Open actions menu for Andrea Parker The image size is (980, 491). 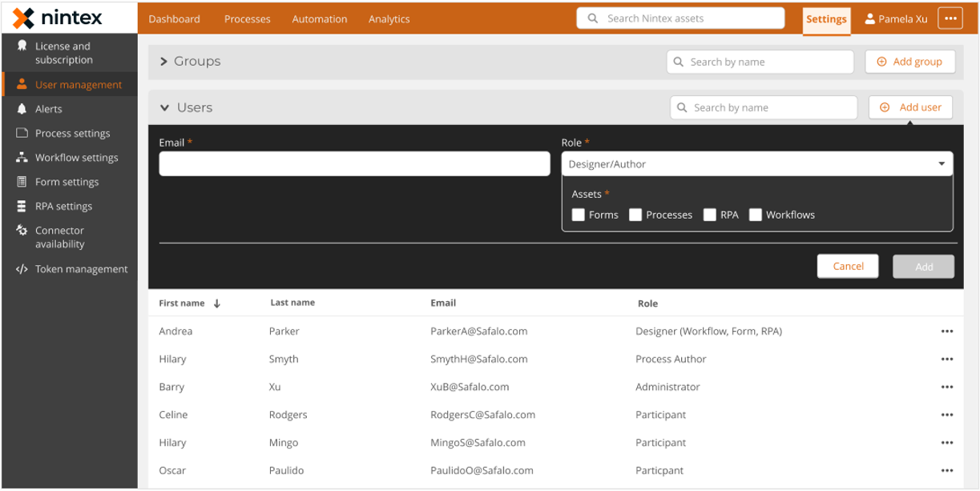pos(947,332)
